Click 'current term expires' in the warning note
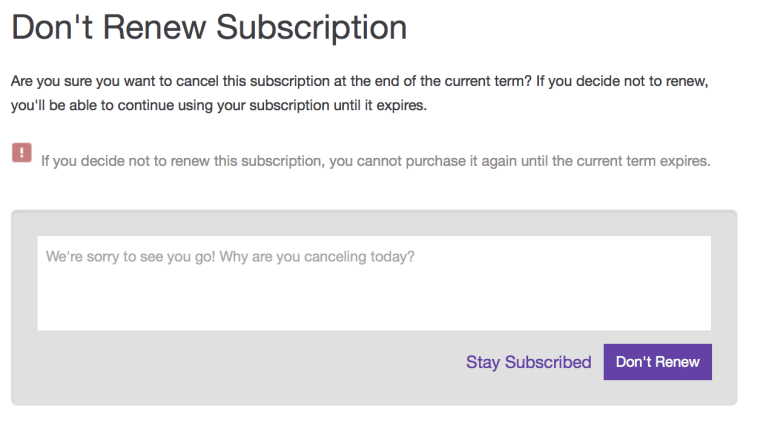 [x=643, y=161]
